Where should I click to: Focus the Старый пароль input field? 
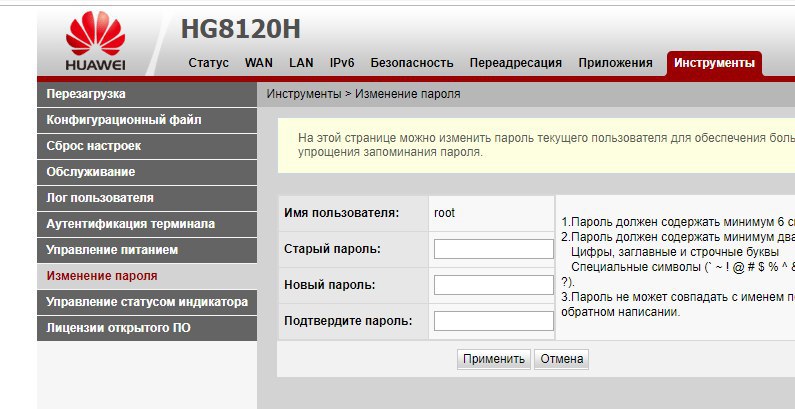point(494,249)
